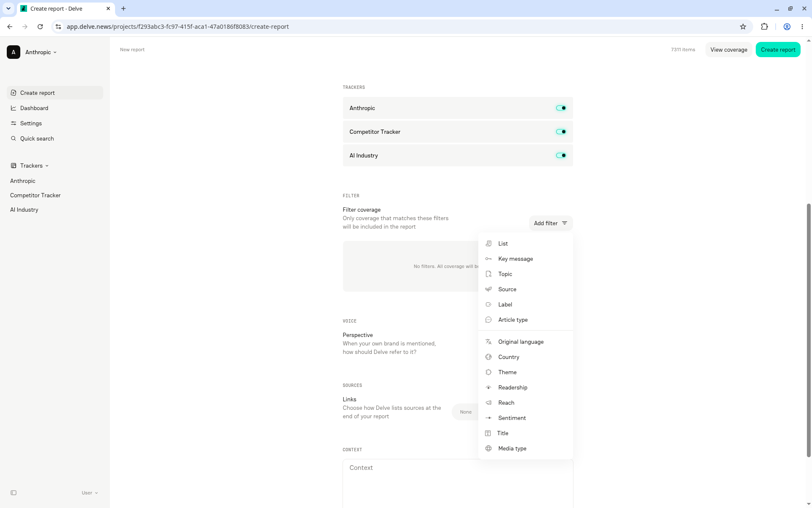Click the Sentiment slider icon

[488, 418]
